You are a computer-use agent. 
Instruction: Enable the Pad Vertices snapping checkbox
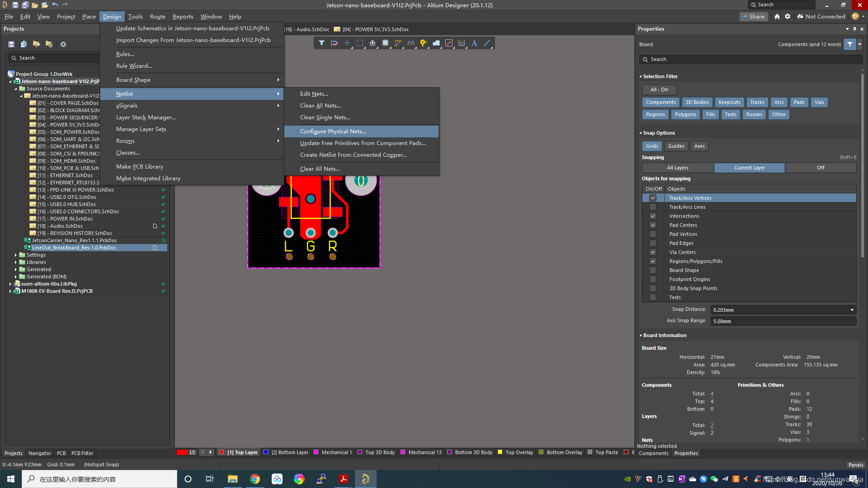click(653, 234)
